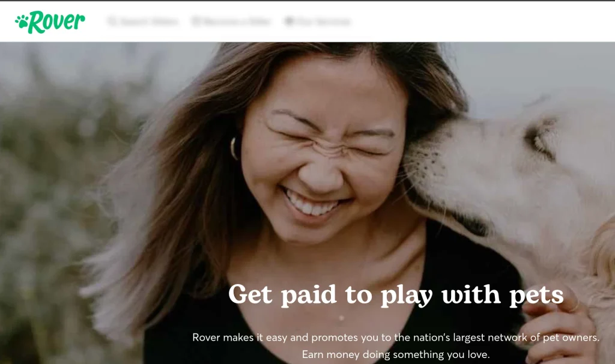Screen dimensions: 615x364
Task: Click the woman's scrunched nose
Action: point(322,172)
